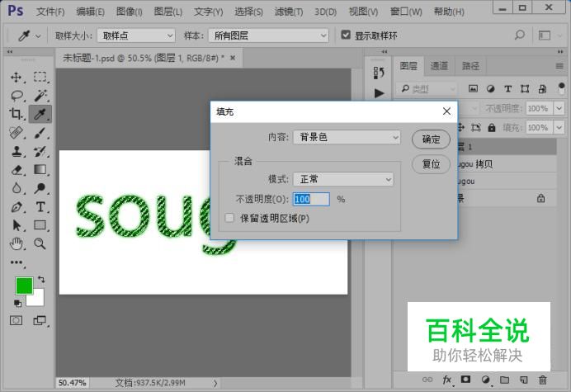Image resolution: width=571 pixels, height=392 pixels.
Task: Link layers icon in Layers panel
Action: tap(427, 380)
